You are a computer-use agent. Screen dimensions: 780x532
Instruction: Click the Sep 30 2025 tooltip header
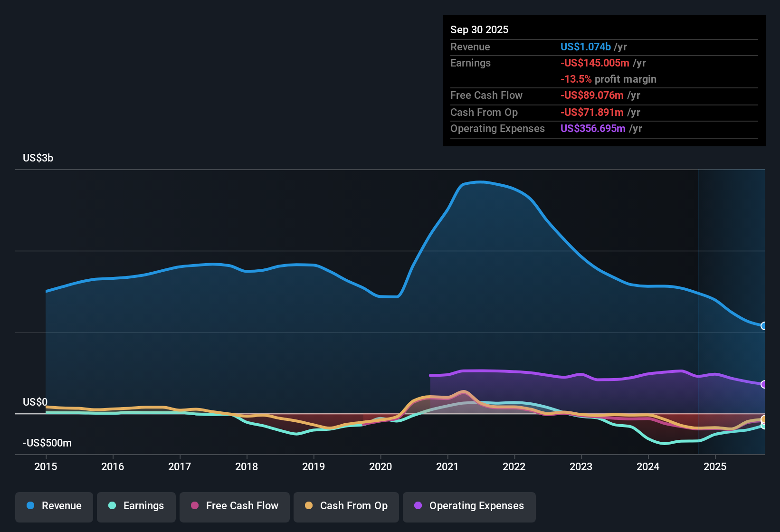point(479,29)
